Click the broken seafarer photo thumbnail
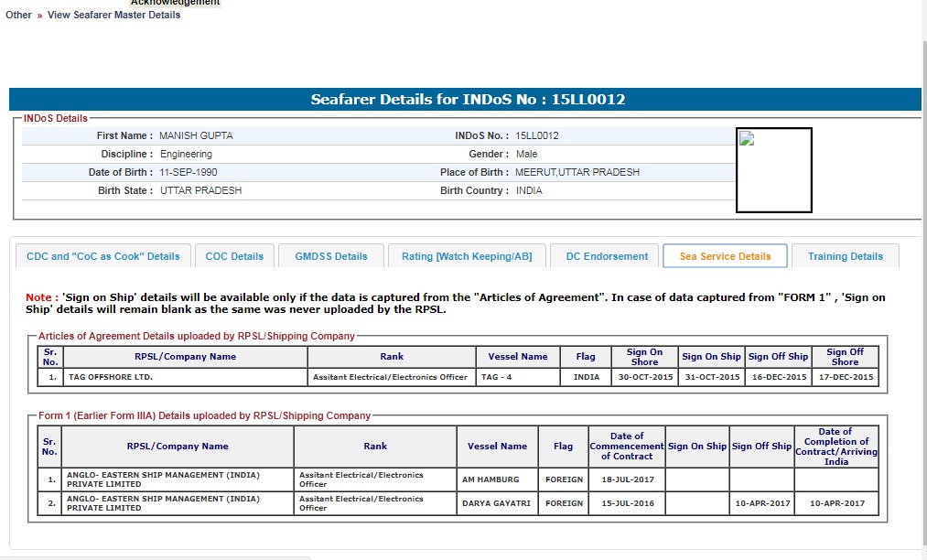Image resolution: width=927 pixels, height=560 pixels. click(773, 170)
